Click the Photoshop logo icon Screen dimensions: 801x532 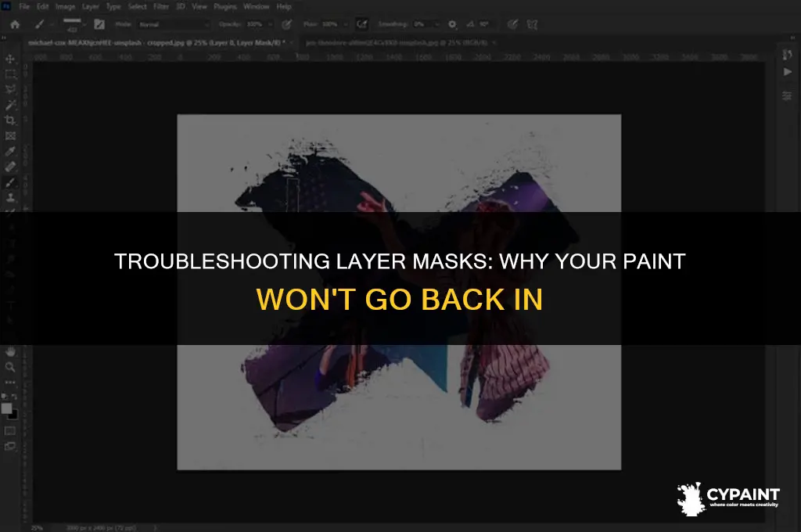pos(6,6)
